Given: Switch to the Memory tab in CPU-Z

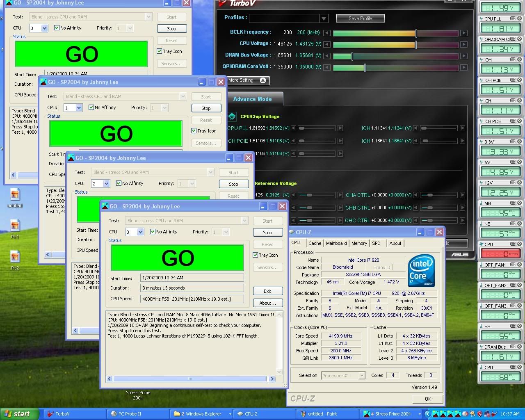Looking at the screenshot, I should tap(359, 243).
